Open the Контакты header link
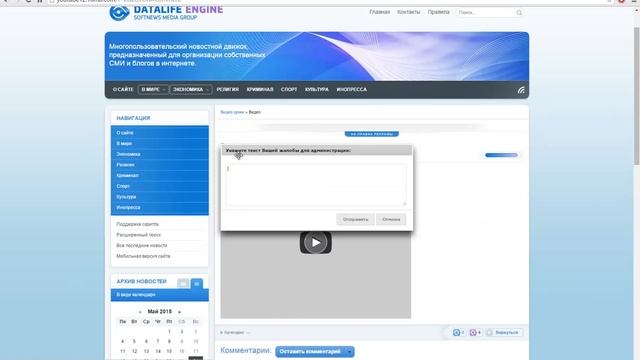This screenshot has height=360, width=640. coord(408,12)
